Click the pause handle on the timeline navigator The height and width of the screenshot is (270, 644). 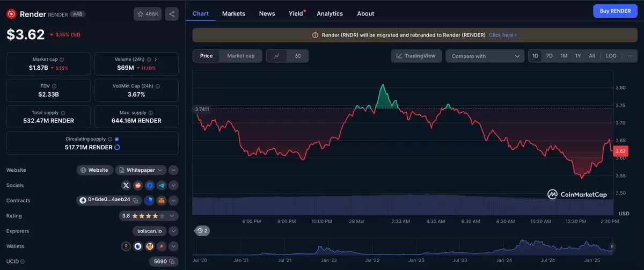612,246
